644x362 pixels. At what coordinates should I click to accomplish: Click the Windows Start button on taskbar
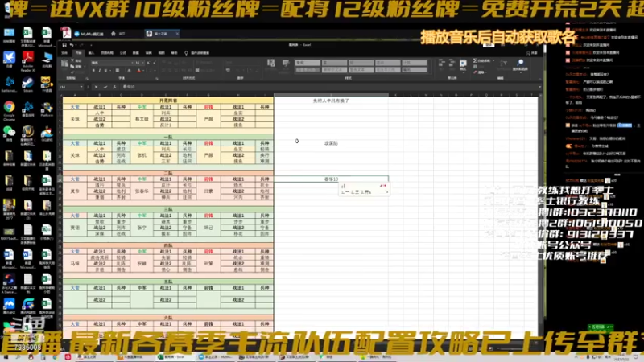coord(6,357)
